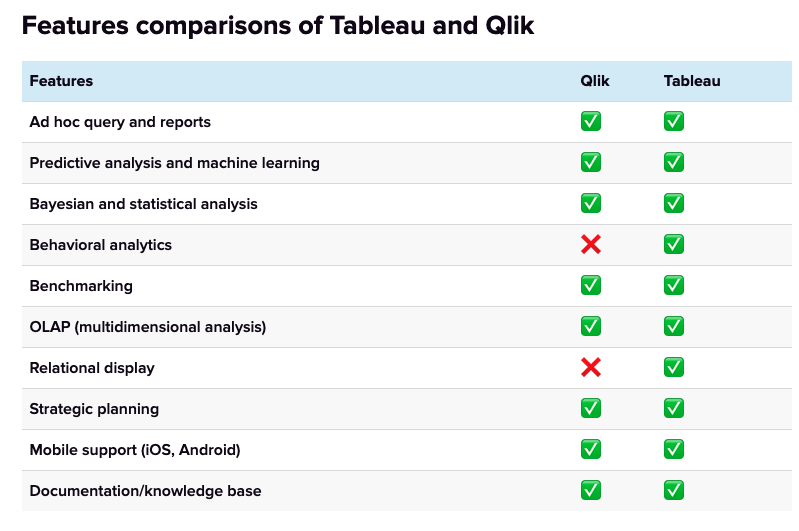Click the page title about Tableau and Qlik

click(278, 25)
